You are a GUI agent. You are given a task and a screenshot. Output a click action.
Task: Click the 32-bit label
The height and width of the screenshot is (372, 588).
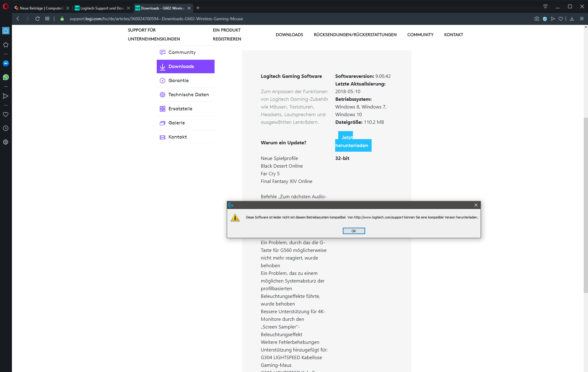coord(342,158)
